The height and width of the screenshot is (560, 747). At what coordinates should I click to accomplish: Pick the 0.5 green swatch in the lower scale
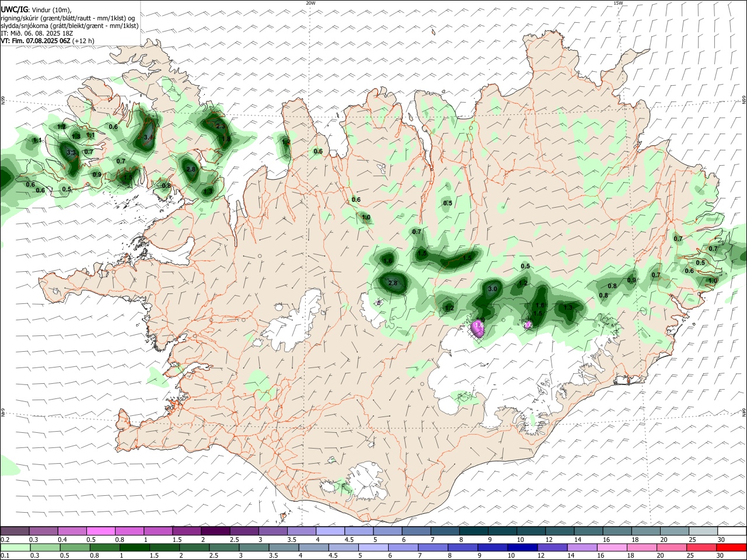pos(75,547)
